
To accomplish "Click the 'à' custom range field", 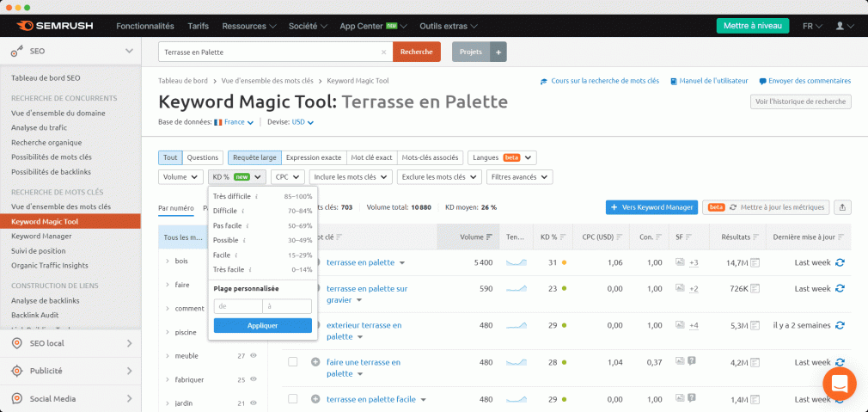I will click(287, 306).
